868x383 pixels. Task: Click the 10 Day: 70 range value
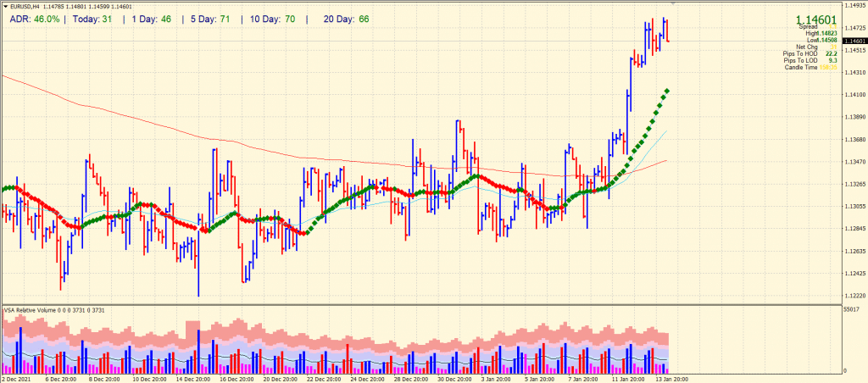pyautogui.click(x=271, y=19)
